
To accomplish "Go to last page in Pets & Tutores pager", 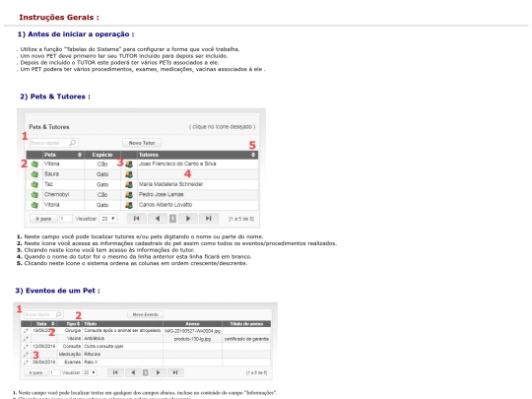I will pyautogui.click(x=209, y=219).
